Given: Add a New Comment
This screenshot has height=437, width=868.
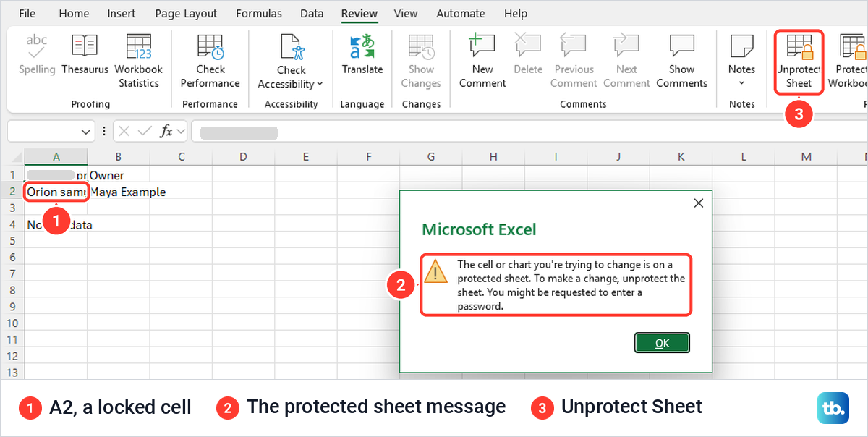Looking at the screenshot, I should (482, 61).
